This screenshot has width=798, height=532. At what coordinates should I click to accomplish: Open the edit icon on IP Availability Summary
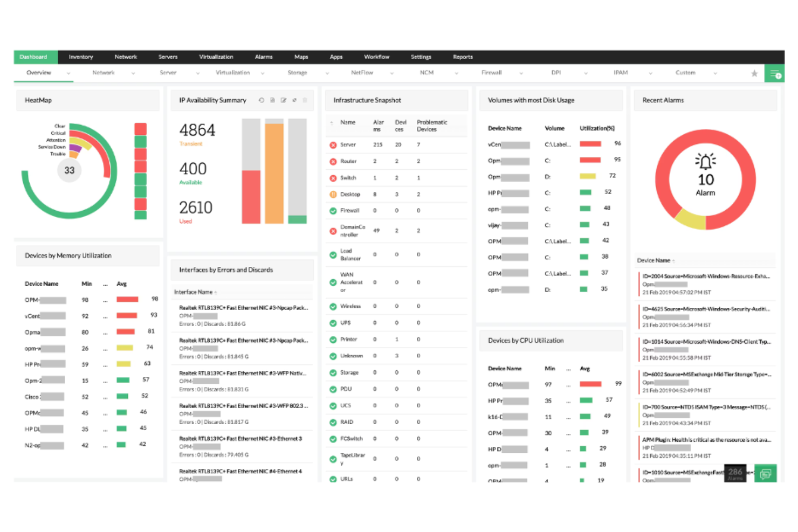(x=284, y=100)
